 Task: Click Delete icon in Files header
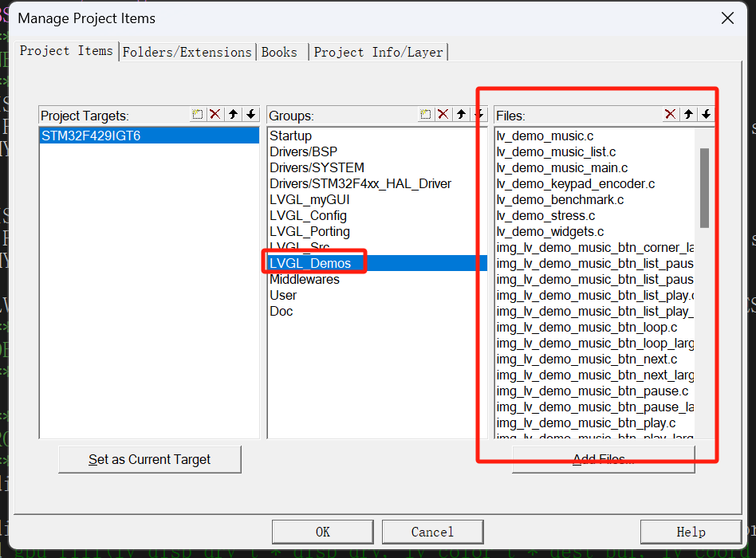click(x=671, y=115)
